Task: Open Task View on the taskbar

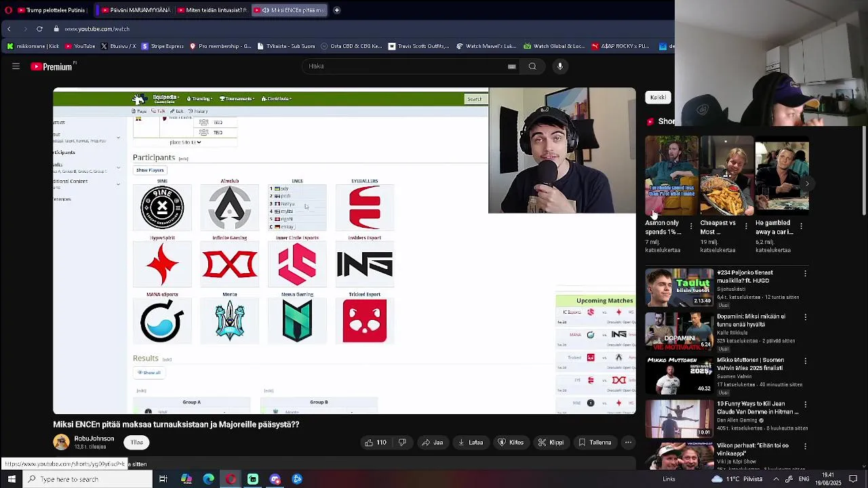Action: (x=163, y=479)
